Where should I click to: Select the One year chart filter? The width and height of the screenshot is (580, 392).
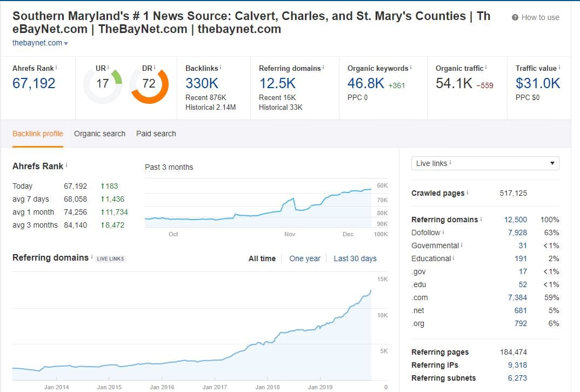305,258
